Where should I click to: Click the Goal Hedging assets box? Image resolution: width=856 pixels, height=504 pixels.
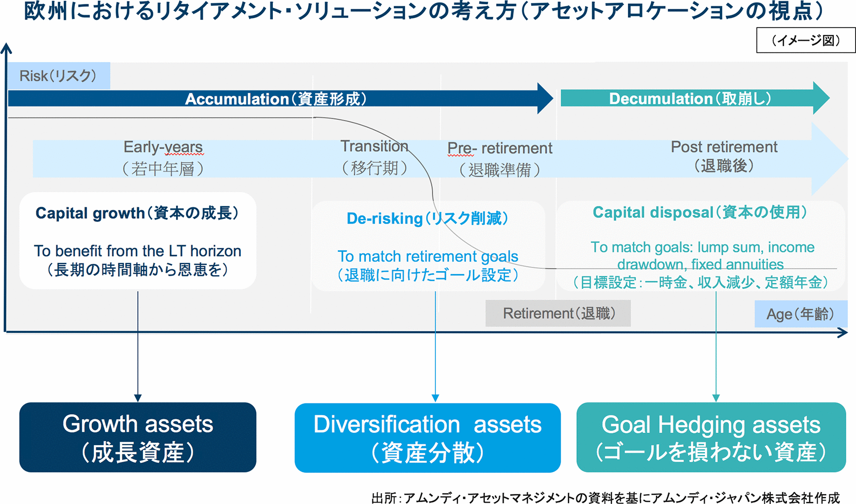711,437
